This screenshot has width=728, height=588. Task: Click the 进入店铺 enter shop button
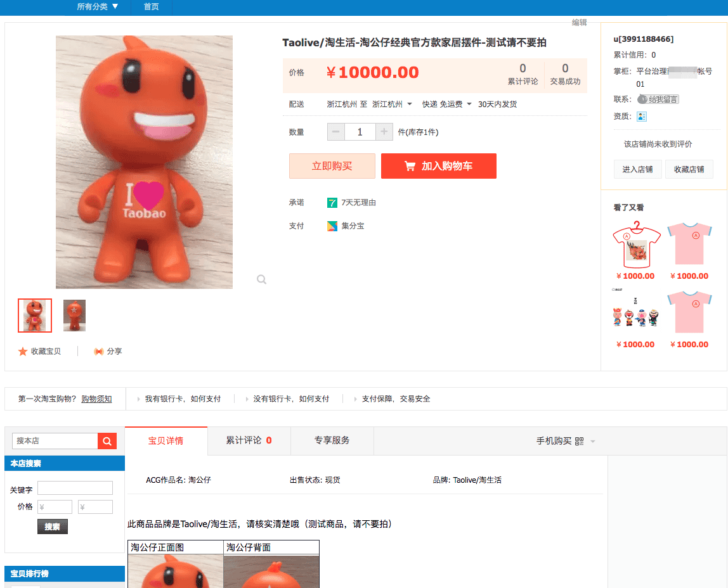637,169
